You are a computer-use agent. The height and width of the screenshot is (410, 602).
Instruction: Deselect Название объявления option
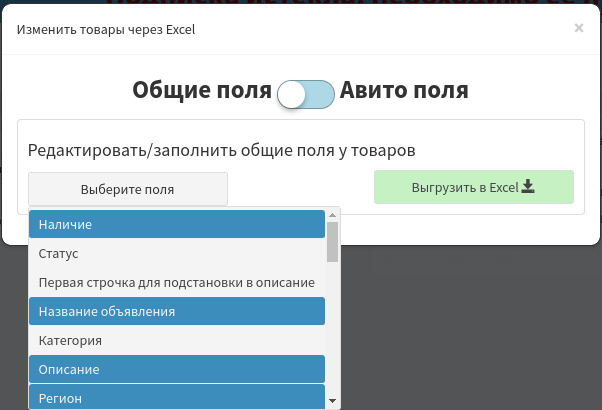click(177, 311)
